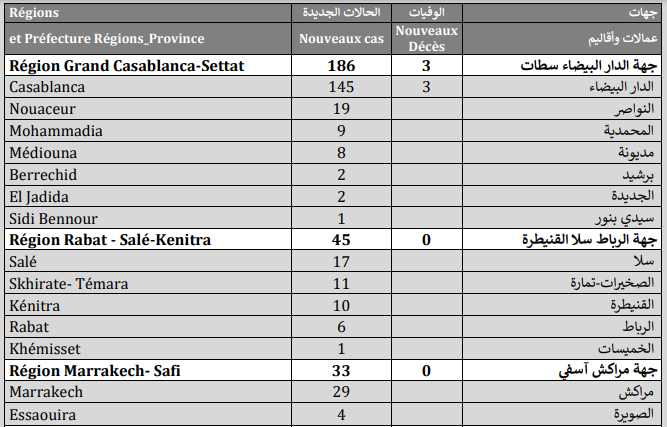Viewport: 667px width, 427px height.
Task: Select the Kénitra new cases value 10
Action: (340, 304)
